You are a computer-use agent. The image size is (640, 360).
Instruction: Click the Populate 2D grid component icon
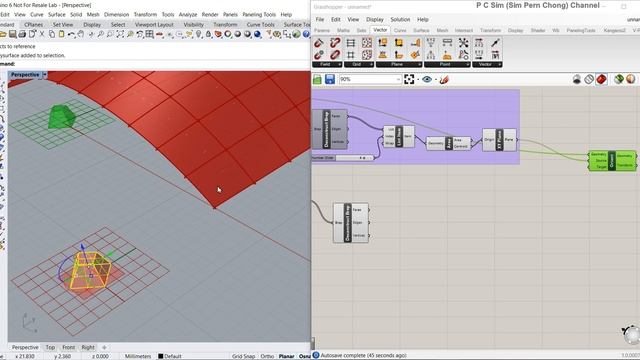367,42
